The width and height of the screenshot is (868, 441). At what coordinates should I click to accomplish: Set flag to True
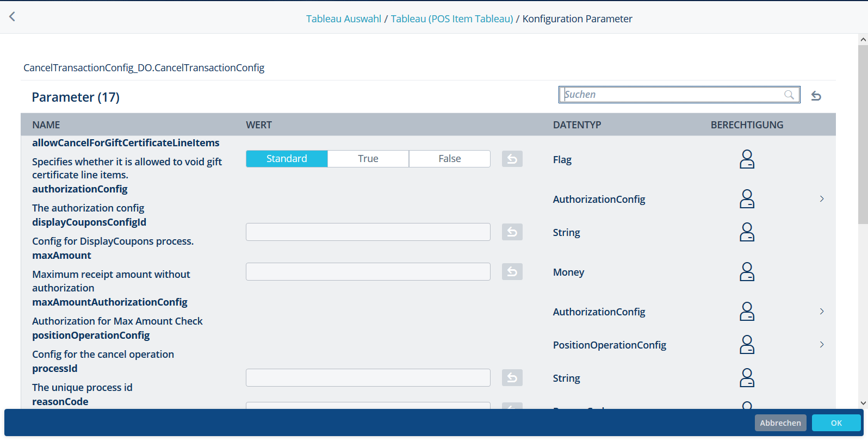(x=368, y=159)
